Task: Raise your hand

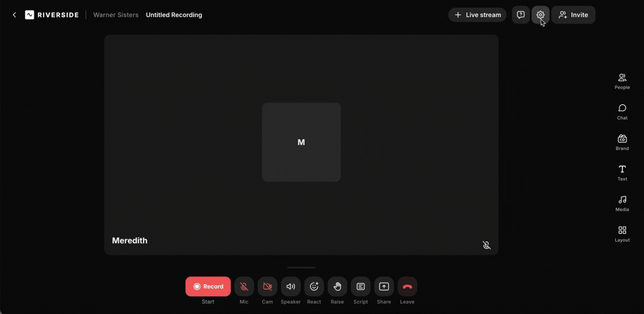Action: click(337, 286)
